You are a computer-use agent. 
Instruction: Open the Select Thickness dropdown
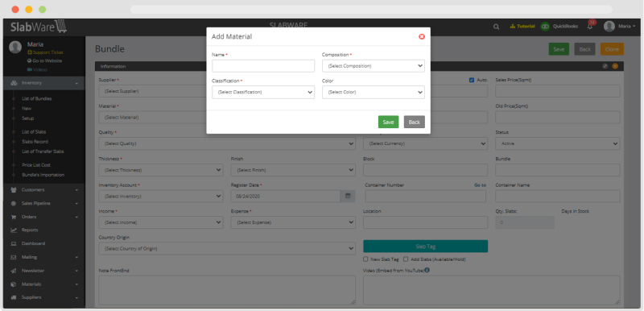point(161,170)
